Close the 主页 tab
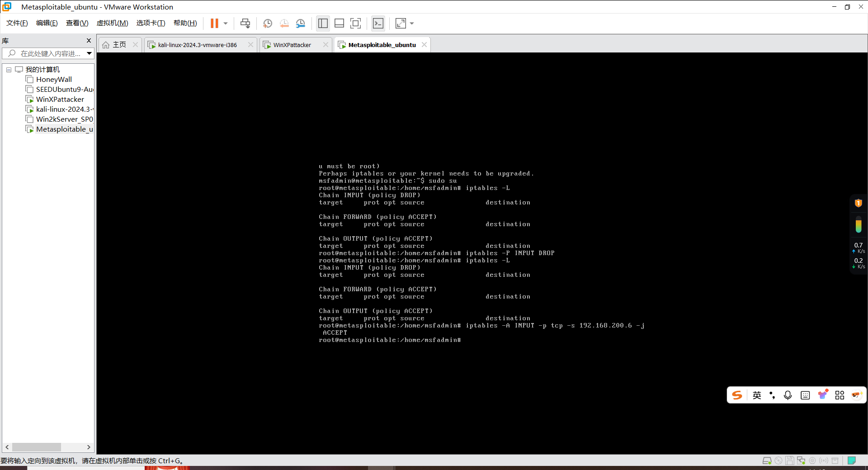Image resolution: width=868 pixels, height=470 pixels. [x=135, y=45]
